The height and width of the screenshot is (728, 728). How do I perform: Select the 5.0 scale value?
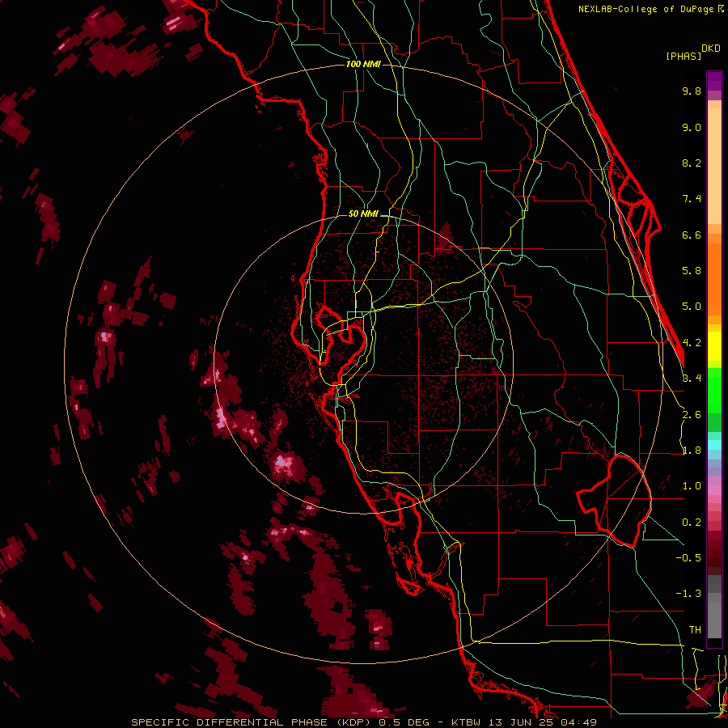point(692,307)
